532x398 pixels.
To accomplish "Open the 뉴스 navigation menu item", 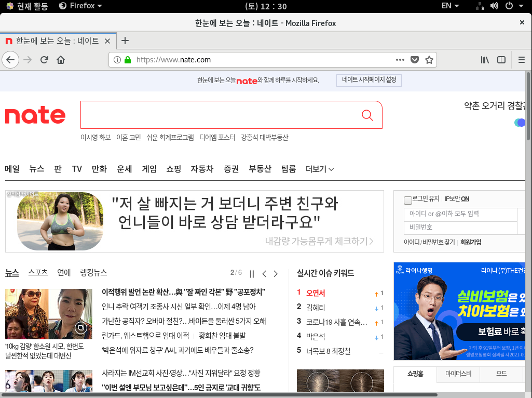I will click(x=37, y=169).
